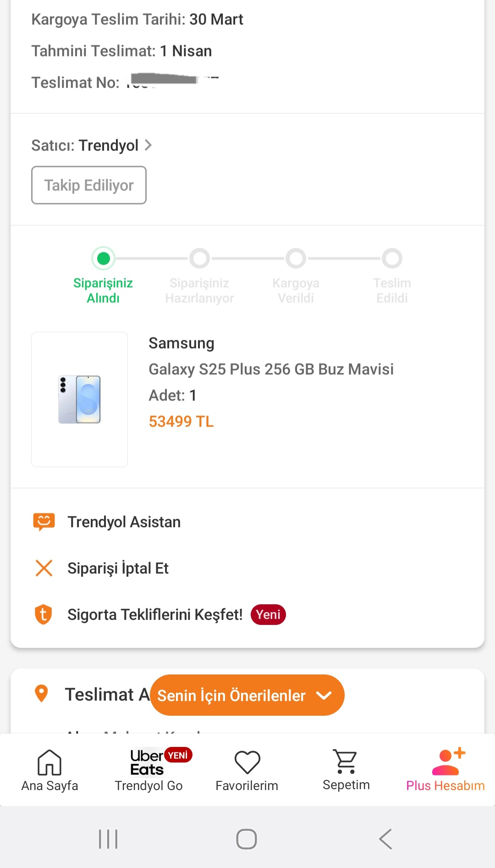495x868 pixels.
Task: Tap the Sigorta shield icon
Action: (44, 614)
